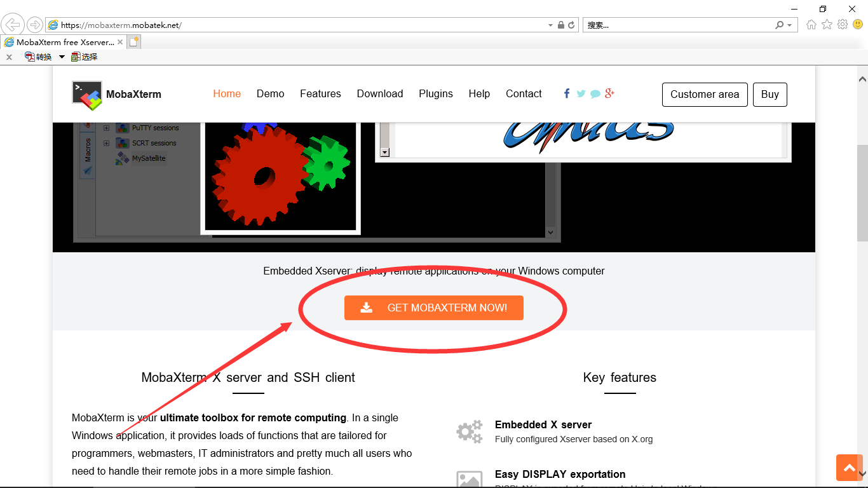Click the orange scroll-to-top arrow button
Viewport: 868px width, 488px height.
point(849,468)
